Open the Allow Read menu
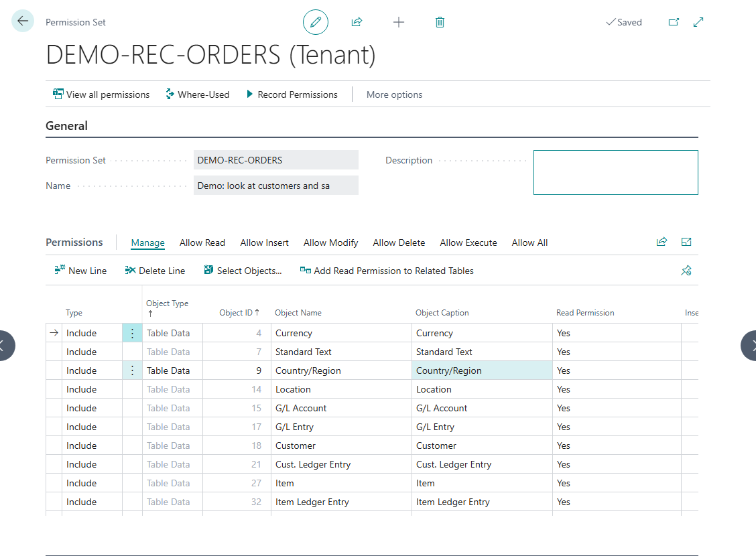The image size is (756, 556). (x=202, y=242)
